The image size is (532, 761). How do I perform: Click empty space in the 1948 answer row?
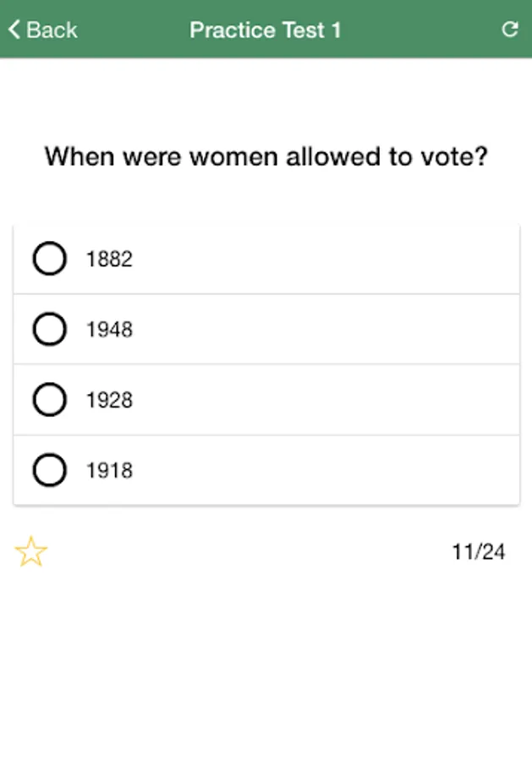click(338, 330)
